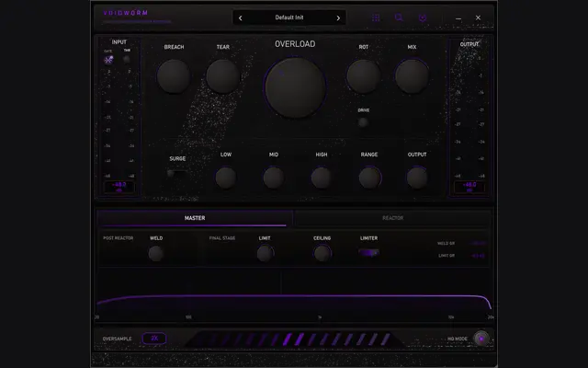Click the magnifier search icon
This screenshot has height=368, width=588.
[x=399, y=17]
